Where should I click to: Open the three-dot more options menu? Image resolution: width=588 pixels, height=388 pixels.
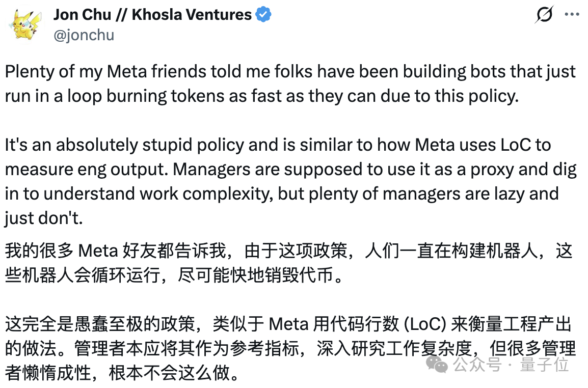[x=572, y=15]
